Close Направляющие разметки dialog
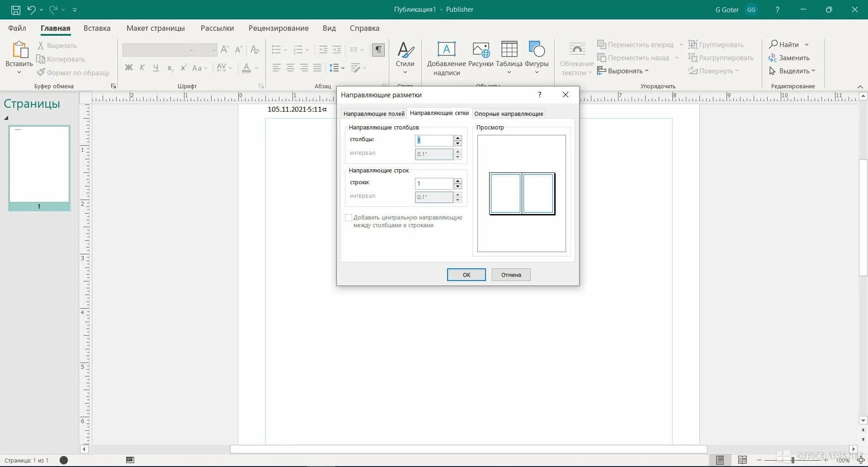The height and width of the screenshot is (467, 868). pos(565,95)
